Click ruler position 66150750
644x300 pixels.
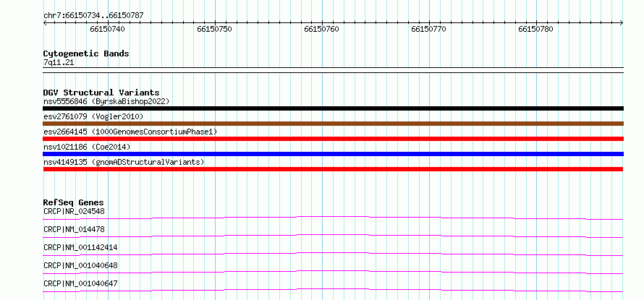click(x=214, y=29)
